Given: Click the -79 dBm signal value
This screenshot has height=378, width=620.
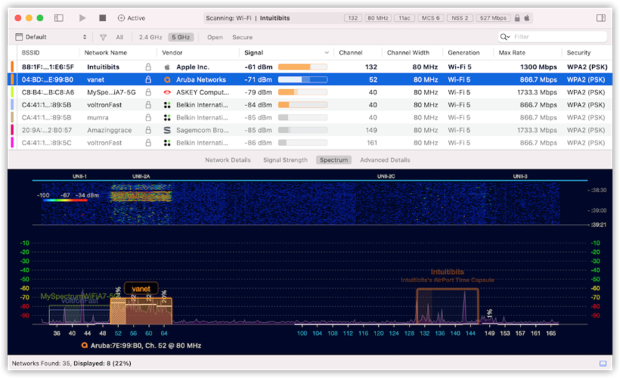Looking at the screenshot, I should [x=259, y=92].
